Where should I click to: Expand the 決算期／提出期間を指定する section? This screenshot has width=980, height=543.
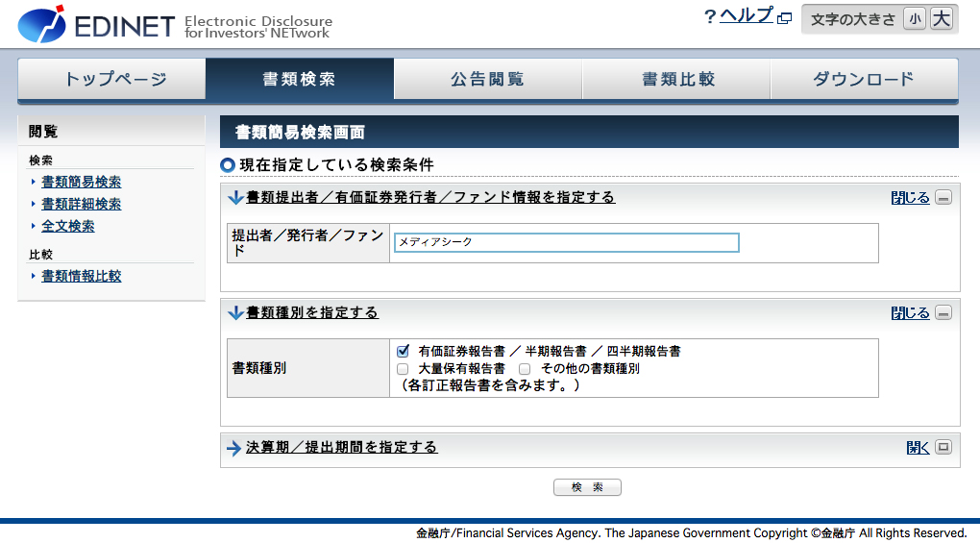tap(341, 448)
